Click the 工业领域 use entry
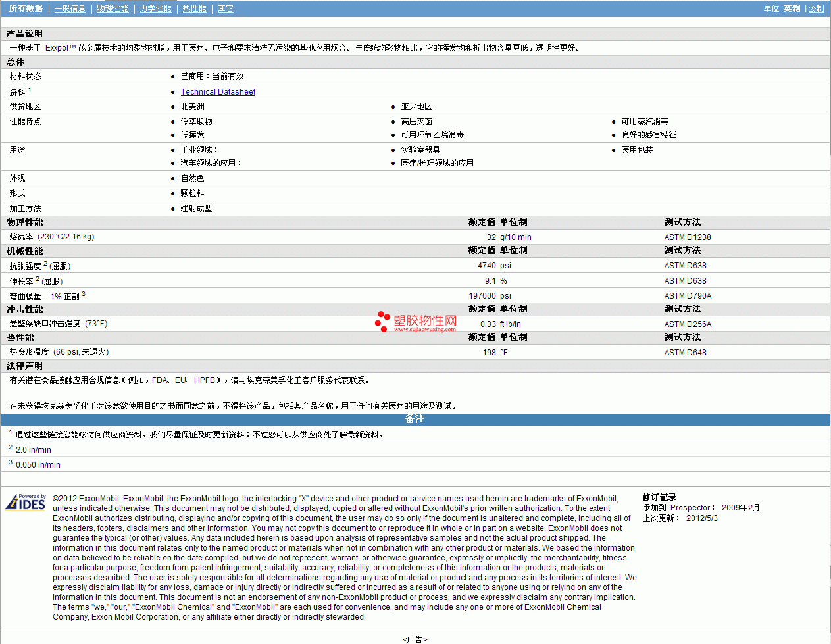The image size is (831, 644). [x=199, y=150]
